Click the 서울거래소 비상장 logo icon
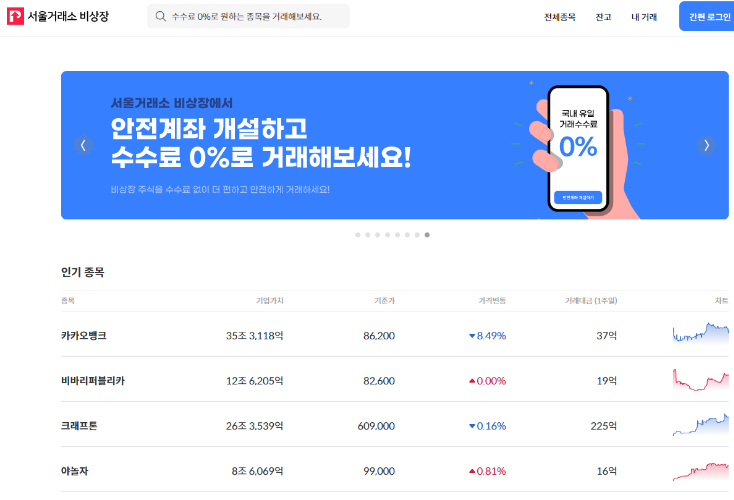Viewport: 734px width, 500px height. click(x=15, y=16)
